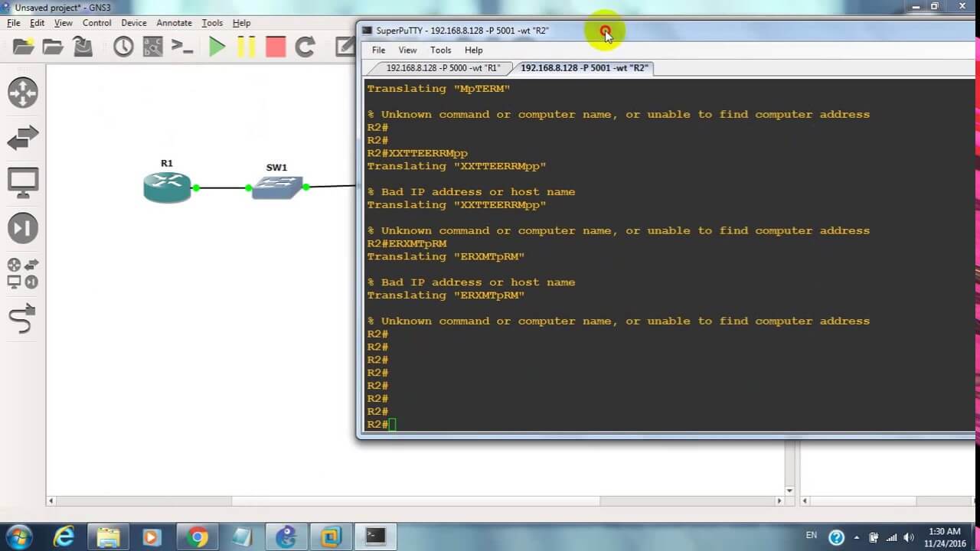Open GNS3 File menu

point(14,23)
